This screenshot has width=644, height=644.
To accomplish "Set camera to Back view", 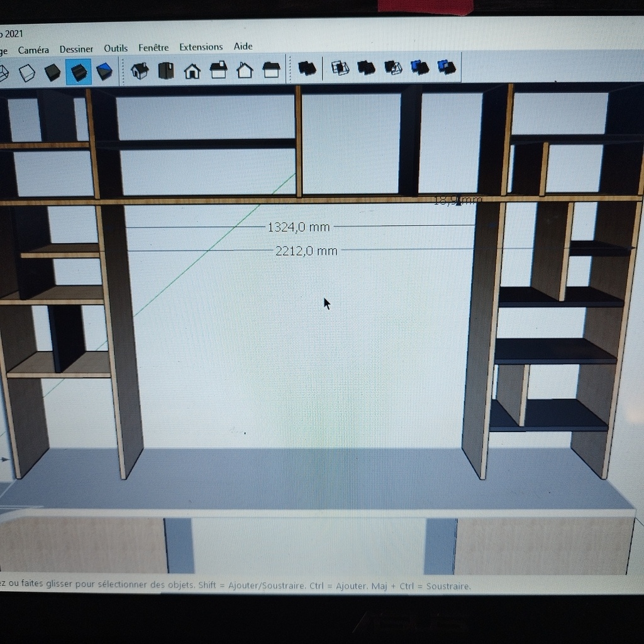I will point(245,70).
